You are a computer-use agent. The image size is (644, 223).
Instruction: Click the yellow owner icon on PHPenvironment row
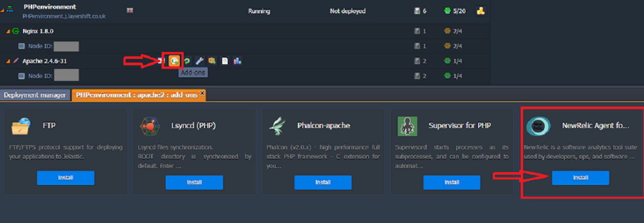coord(481,11)
